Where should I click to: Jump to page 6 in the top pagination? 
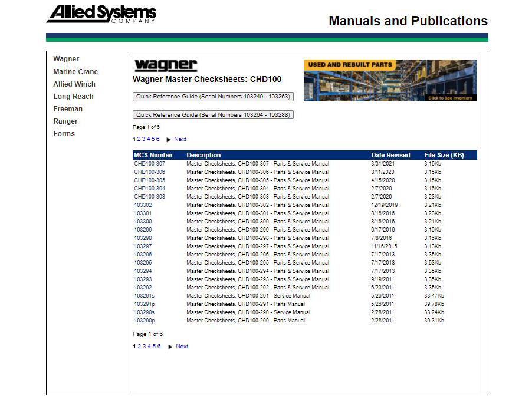pos(157,139)
